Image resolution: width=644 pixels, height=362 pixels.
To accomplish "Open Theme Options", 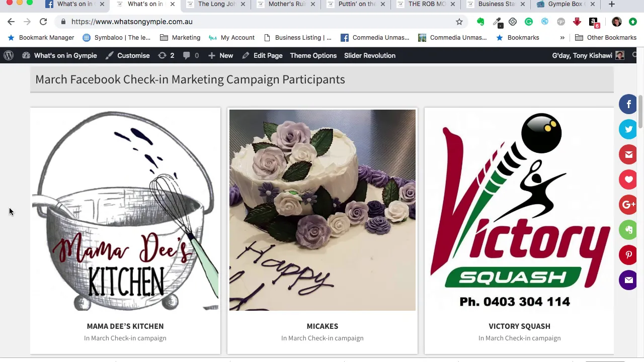I will [313, 55].
